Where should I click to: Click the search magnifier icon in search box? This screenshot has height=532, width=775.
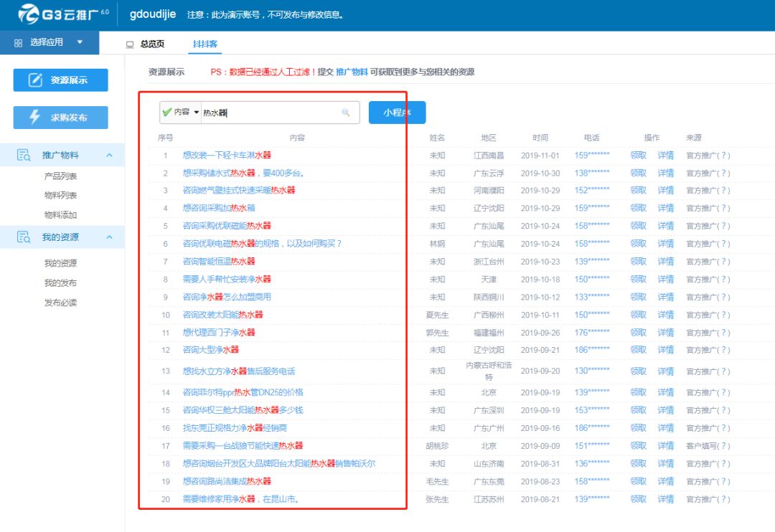point(346,113)
